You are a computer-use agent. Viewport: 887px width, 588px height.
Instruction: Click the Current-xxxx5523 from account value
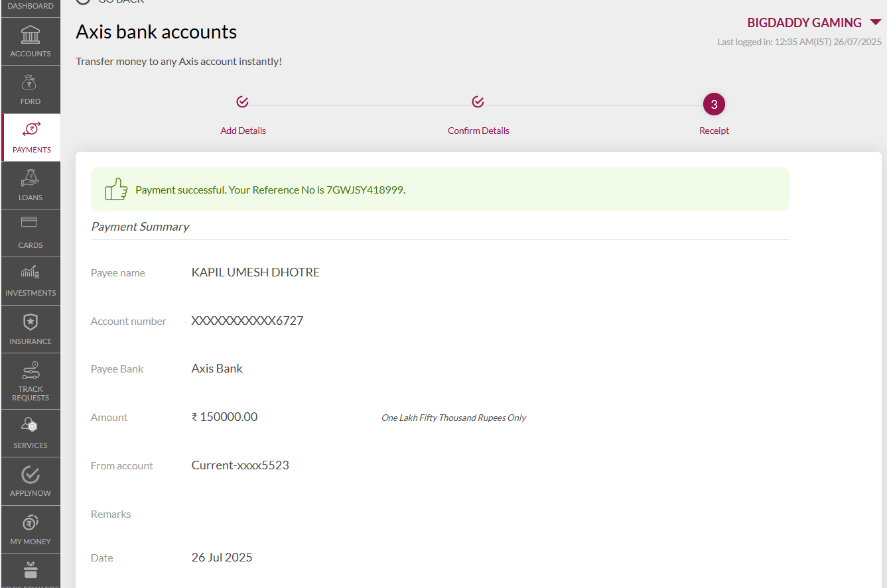[240, 465]
